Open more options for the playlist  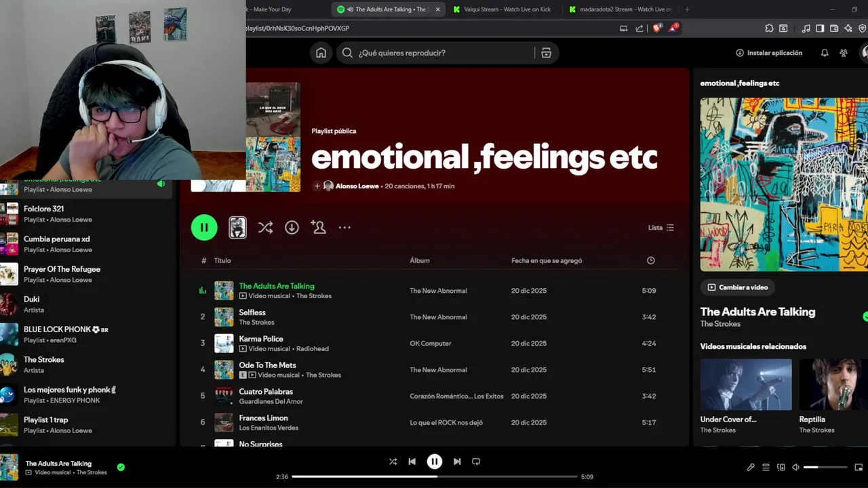[x=344, y=228]
